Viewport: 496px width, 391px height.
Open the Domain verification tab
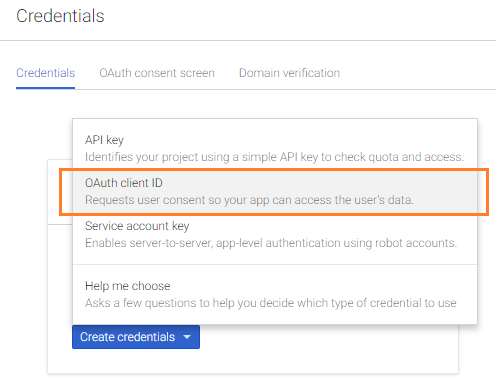(289, 73)
